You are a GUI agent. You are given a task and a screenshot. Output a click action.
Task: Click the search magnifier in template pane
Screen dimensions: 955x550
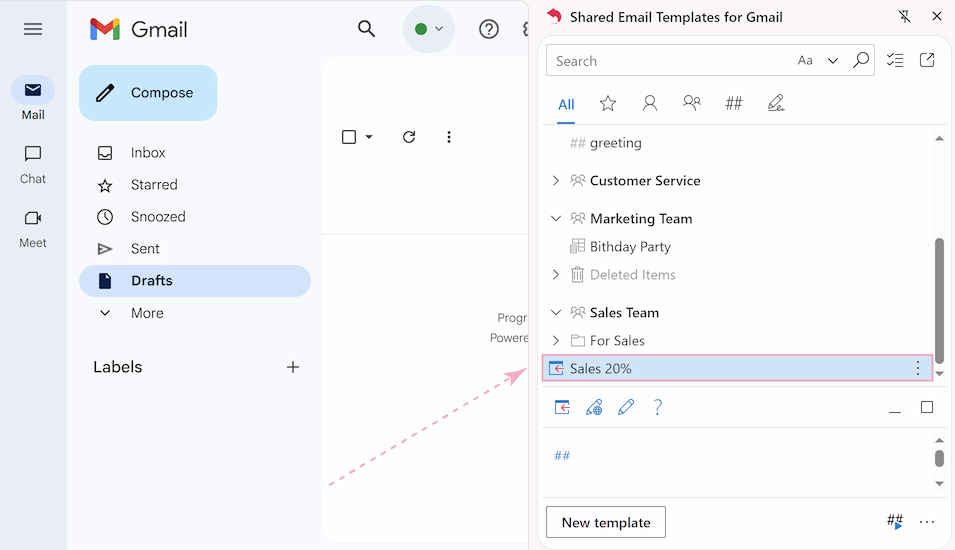[x=861, y=60]
